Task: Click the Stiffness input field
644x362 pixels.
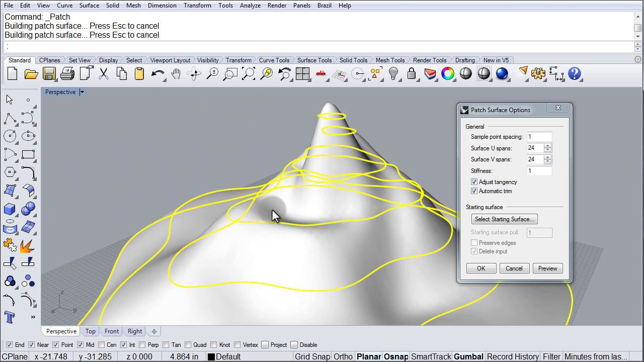Action: (539, 171)
